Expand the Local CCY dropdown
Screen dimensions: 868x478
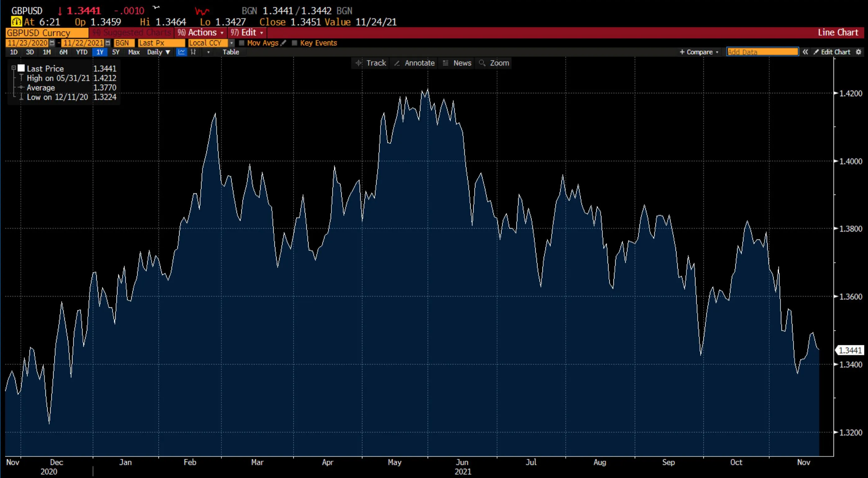coord(231,43)
